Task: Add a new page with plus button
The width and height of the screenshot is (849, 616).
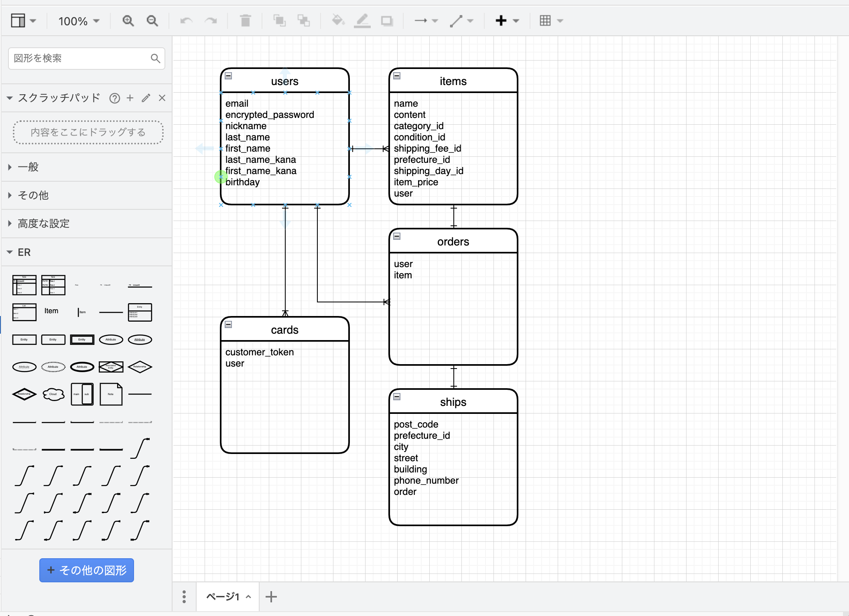Action: click(x=271, y=597)
